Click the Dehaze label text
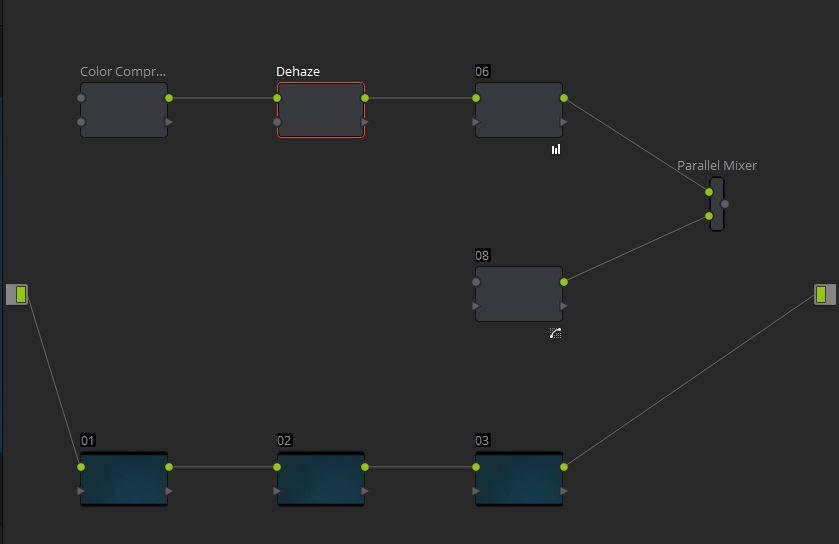This screenshot has height=544, width=839. pyautogui.click(x=298, y=72)
